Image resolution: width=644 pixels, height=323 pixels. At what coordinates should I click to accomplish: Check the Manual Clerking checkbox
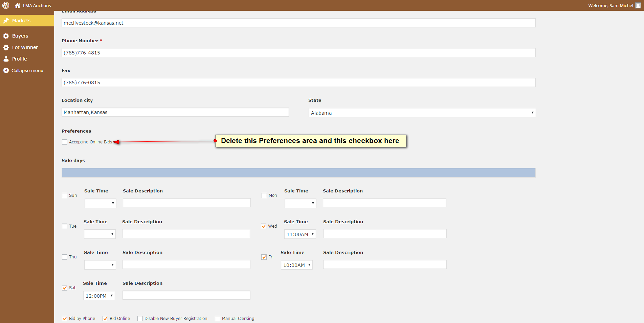click(x=218, y=319)
